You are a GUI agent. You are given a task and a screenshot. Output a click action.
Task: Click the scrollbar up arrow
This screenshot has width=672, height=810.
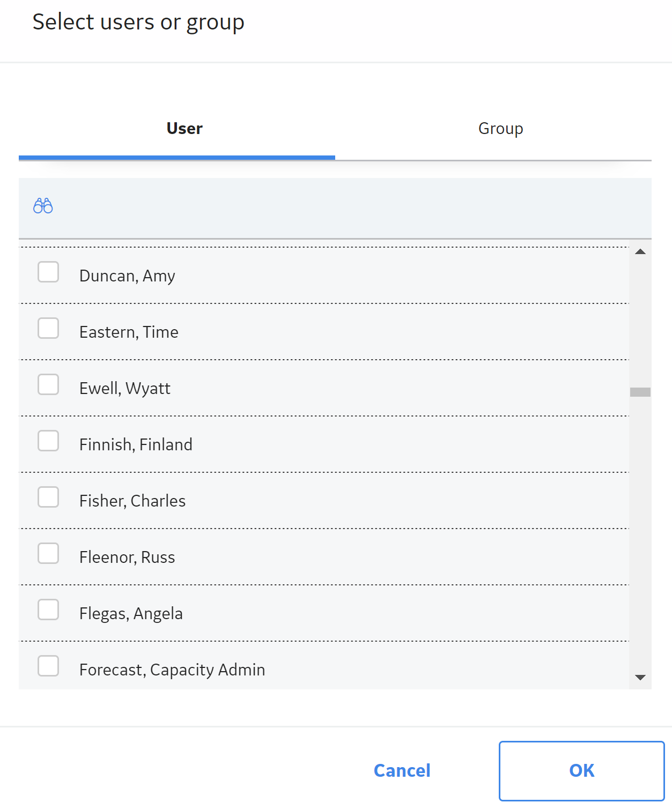coord(640,251)
